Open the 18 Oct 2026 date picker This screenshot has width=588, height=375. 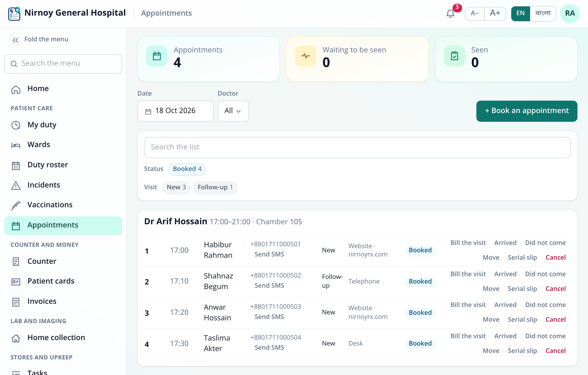[x=175, y=111]
